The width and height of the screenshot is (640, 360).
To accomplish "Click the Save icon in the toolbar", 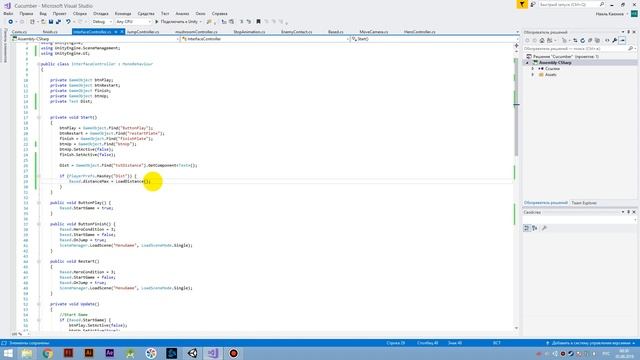I will 51,22.
